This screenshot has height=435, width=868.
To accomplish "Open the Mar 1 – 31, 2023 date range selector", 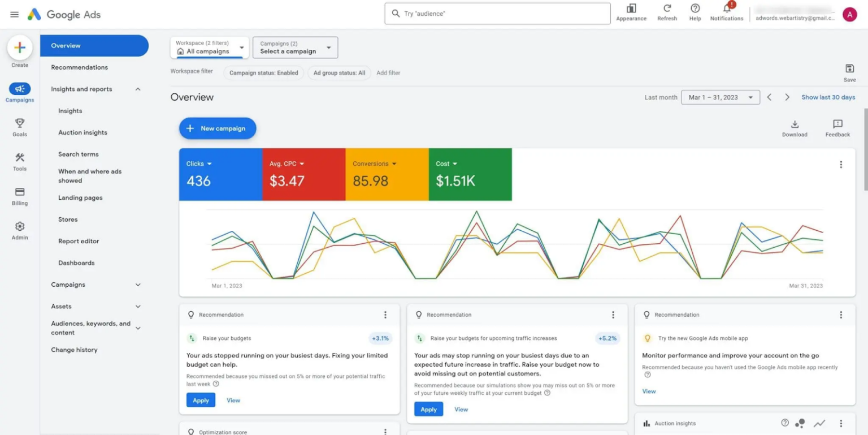I will tap(720, 97).
